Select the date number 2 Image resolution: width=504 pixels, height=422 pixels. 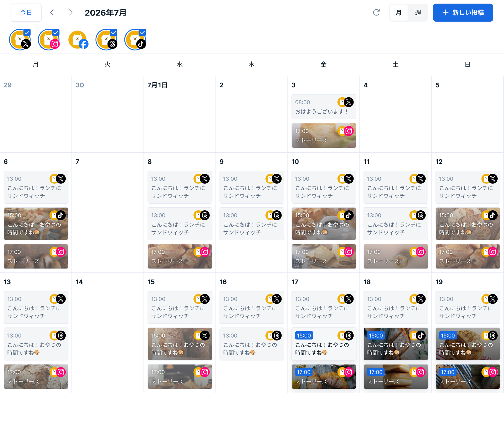tap(222, 85)
